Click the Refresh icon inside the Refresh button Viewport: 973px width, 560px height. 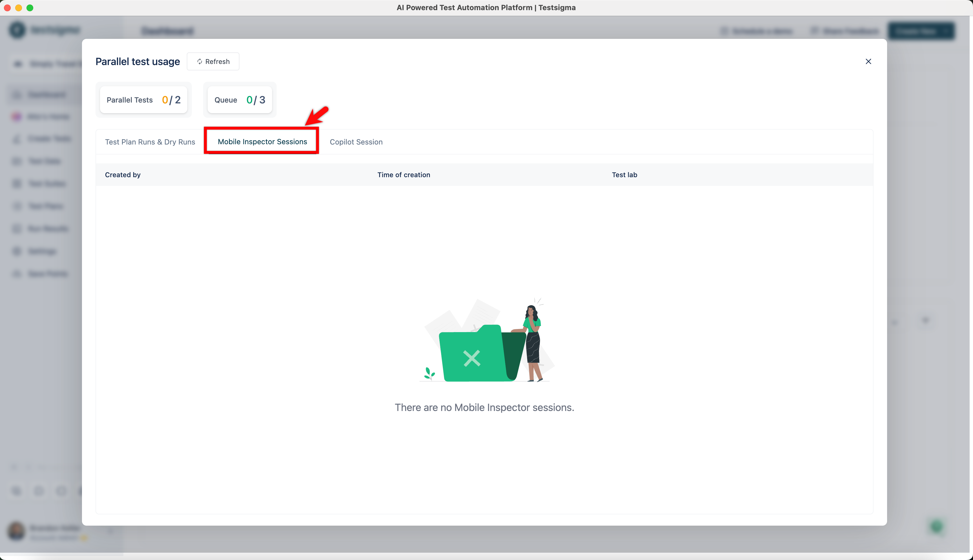pyautogui.click(x=200, y=61)
